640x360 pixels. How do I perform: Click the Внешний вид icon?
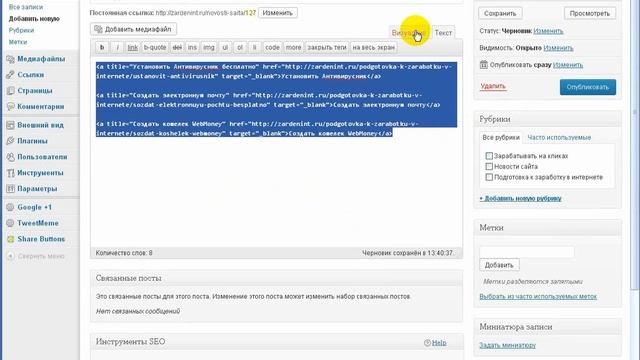coord(11,125)
